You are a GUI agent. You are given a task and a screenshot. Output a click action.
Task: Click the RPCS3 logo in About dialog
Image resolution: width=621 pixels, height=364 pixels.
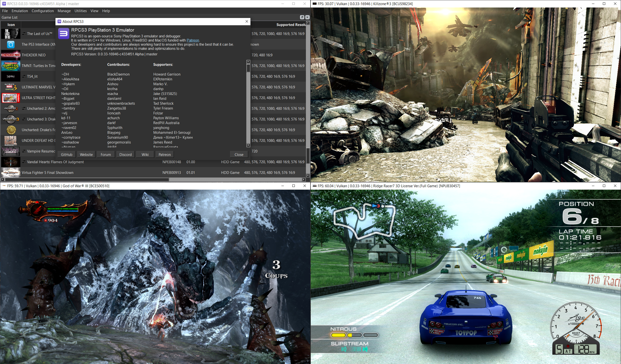64,33
